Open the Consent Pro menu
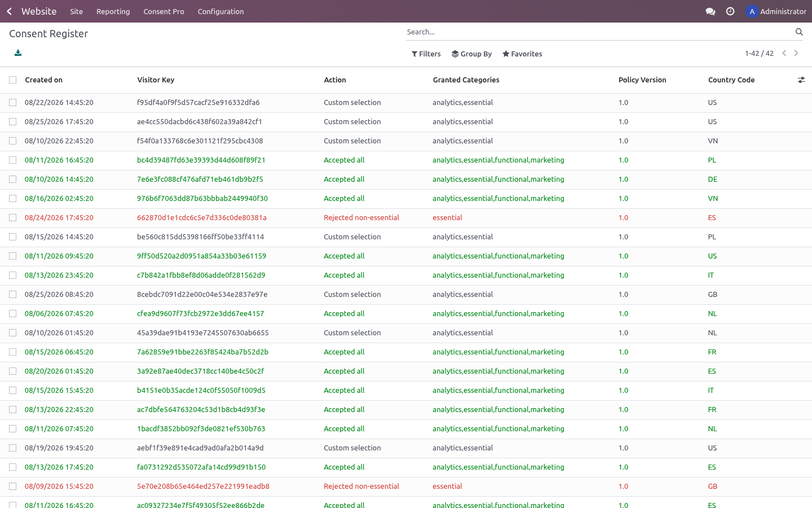The width and height of the screenshot is (812, 508). tap(164, 11)
